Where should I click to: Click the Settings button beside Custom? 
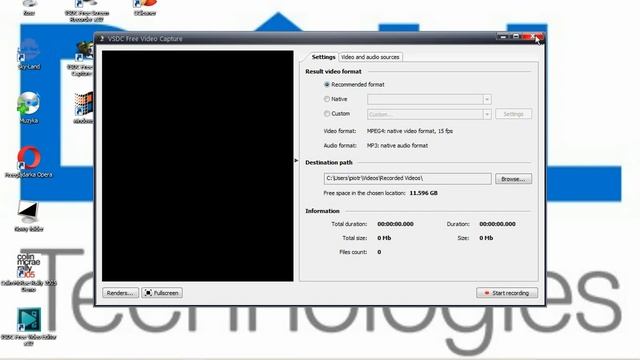coord(513,114)
